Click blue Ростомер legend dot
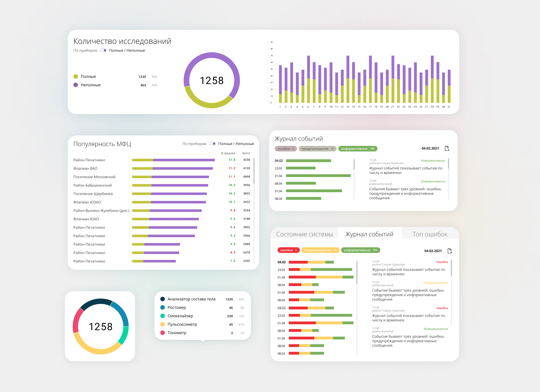Viewport: 540px width, 392px height. [x=163, y=307]
